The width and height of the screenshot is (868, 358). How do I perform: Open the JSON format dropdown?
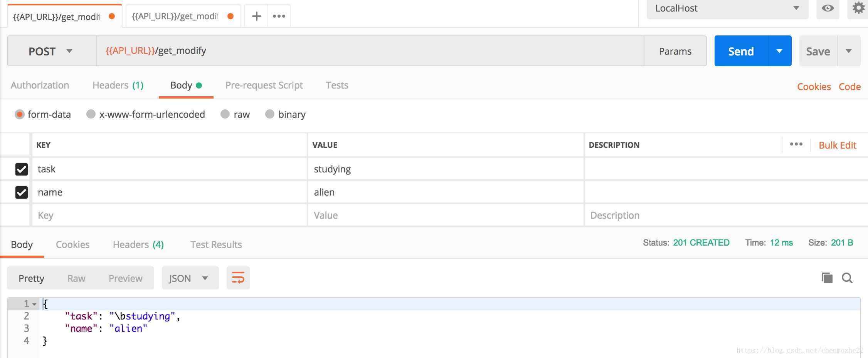coord(190,278)
